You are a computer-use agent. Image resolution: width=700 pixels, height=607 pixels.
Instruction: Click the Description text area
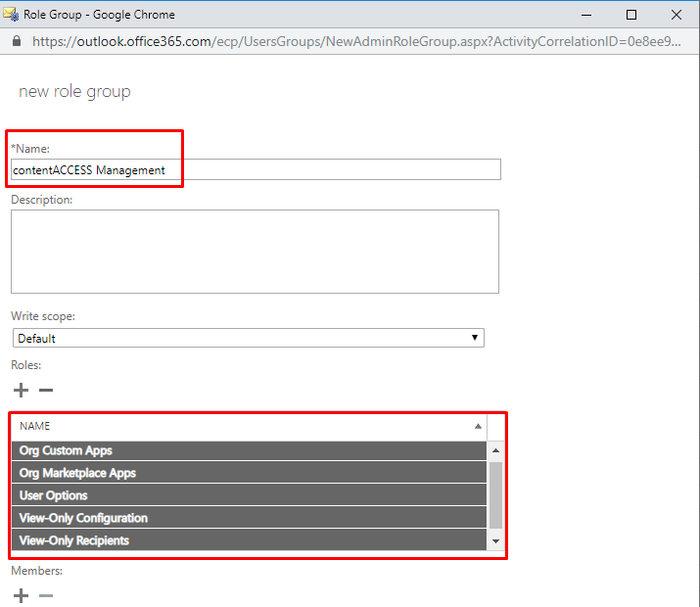(255, 251)
